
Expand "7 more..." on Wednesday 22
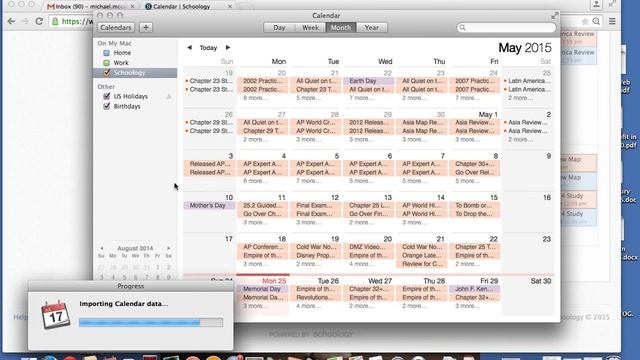362,98
